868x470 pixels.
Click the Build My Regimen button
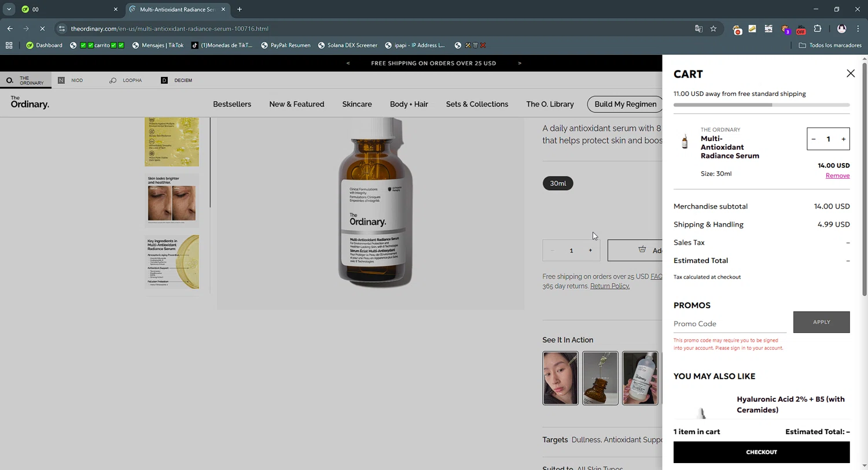pyautogui.click(x=625, y=104)
